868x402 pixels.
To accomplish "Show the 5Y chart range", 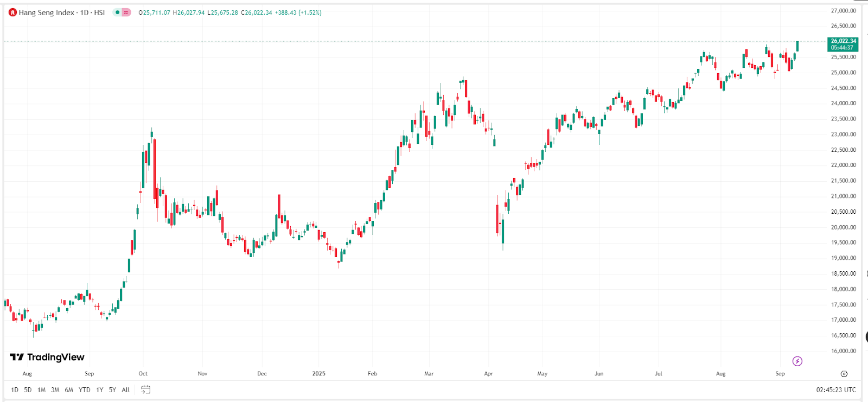I will pyautogui.click(x=112, y=390).
